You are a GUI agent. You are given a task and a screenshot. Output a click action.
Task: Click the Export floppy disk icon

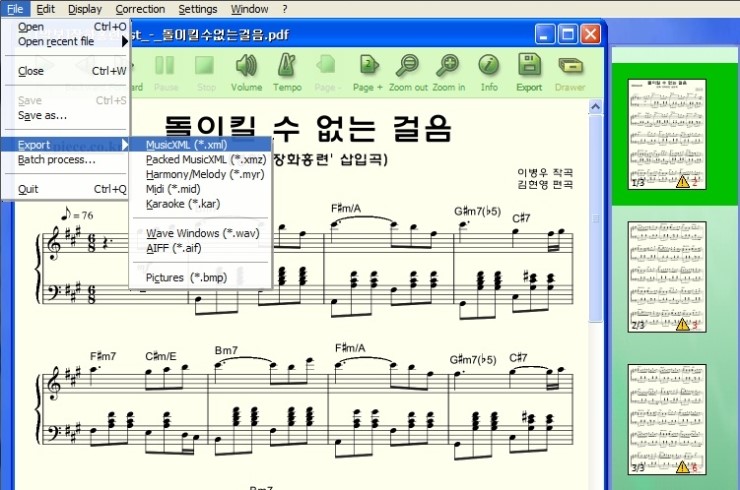coord(529,73)
